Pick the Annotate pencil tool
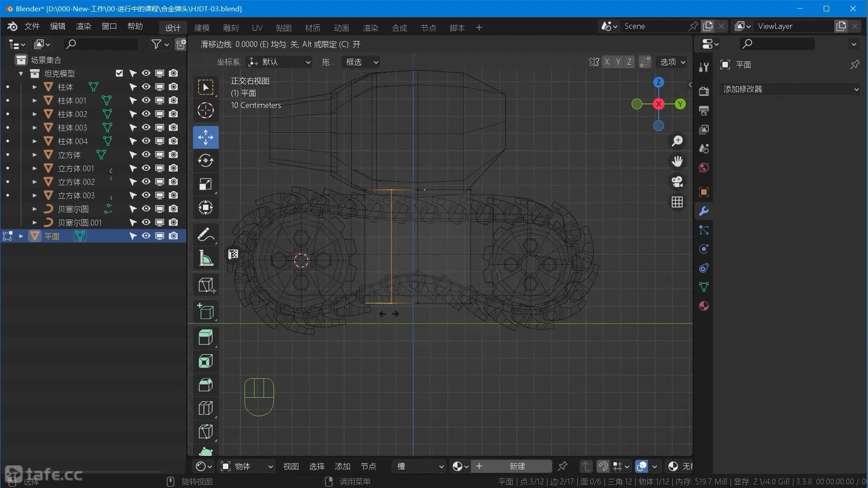868x488 pixels. pos(206,235)
